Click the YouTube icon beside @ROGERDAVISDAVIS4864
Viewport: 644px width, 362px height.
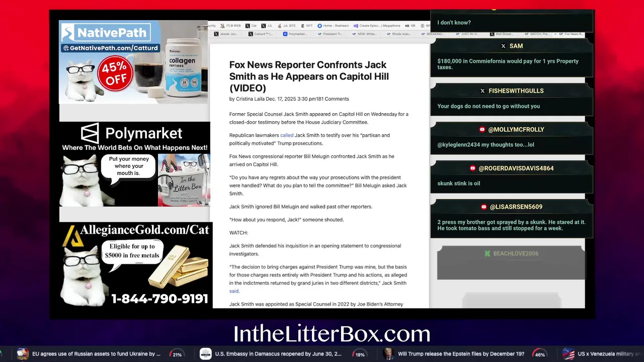tap(472, 168)
